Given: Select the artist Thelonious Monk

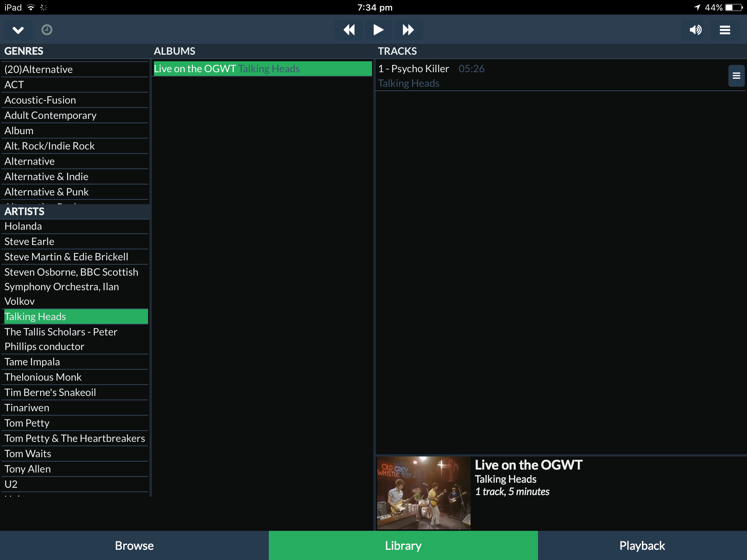Looking at the screenshot, I should [76, 377].
